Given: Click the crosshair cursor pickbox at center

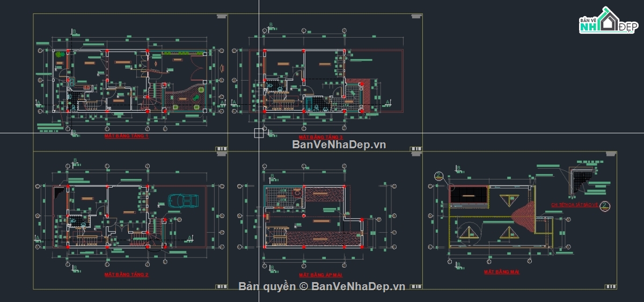Looking at the screenshot, I should tap(259, 133).
